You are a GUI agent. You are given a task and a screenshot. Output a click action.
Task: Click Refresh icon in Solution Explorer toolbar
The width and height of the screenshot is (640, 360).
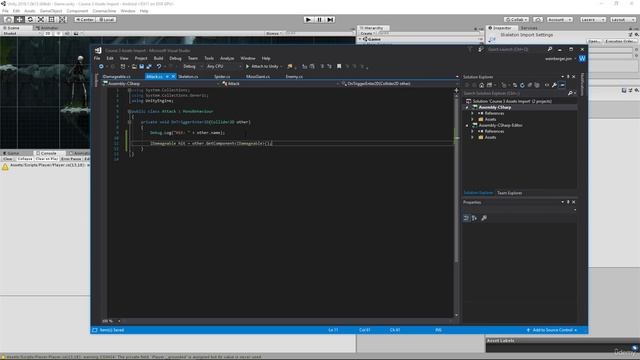pos(522,85)
